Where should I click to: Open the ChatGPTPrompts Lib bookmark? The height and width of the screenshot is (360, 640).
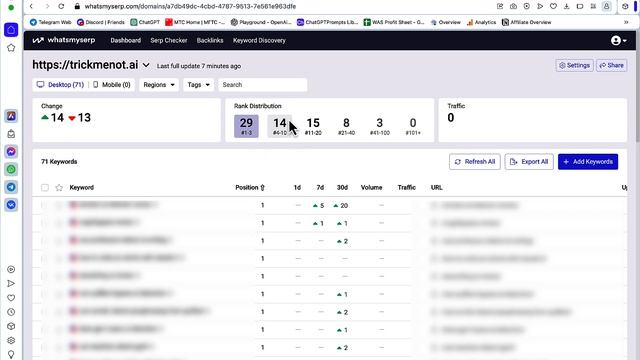[x=327, y=22]
